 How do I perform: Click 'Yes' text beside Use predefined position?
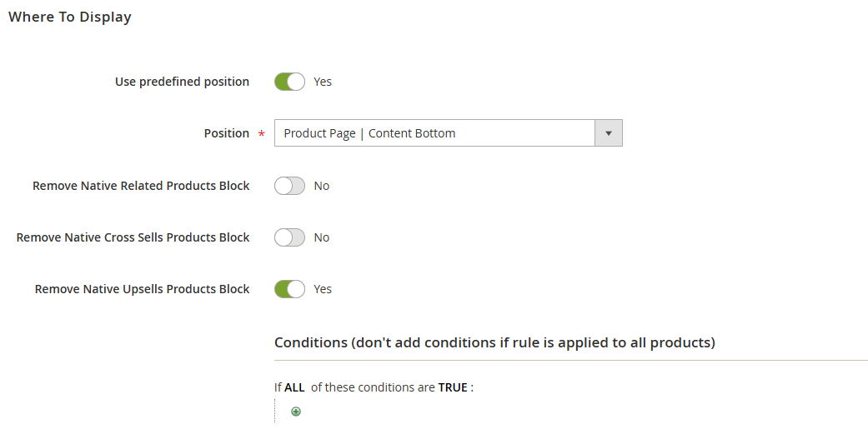(323, 82)
